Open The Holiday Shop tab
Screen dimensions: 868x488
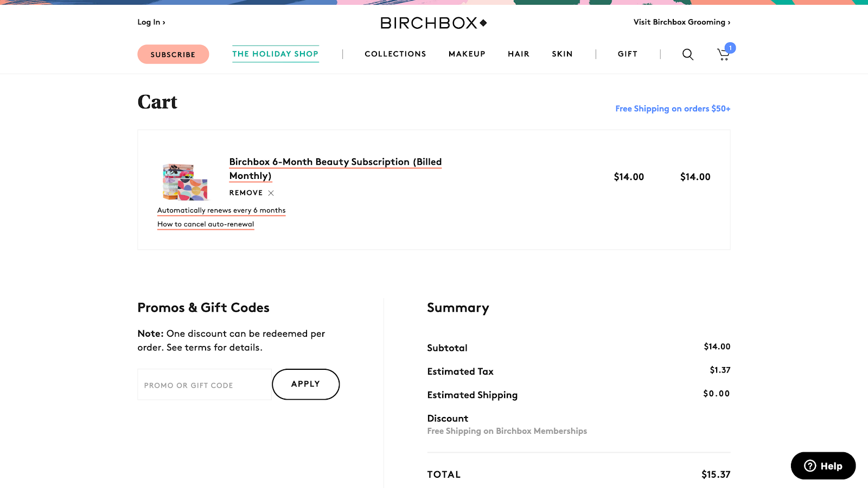pos(275,54)
